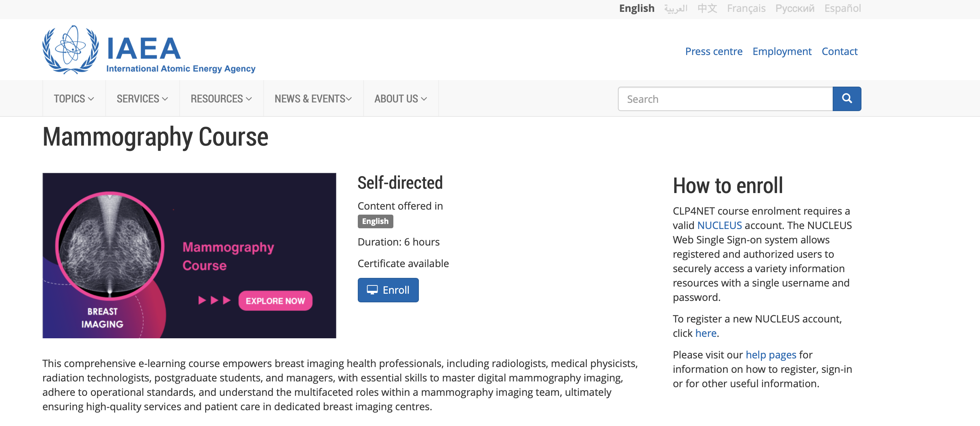Change language to Русский
980x426 pixels.
pyautogui.click(x=794, y=8)
